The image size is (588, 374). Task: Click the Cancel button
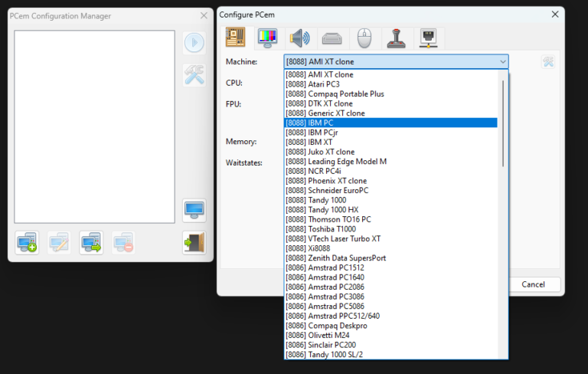coord(533,284)
